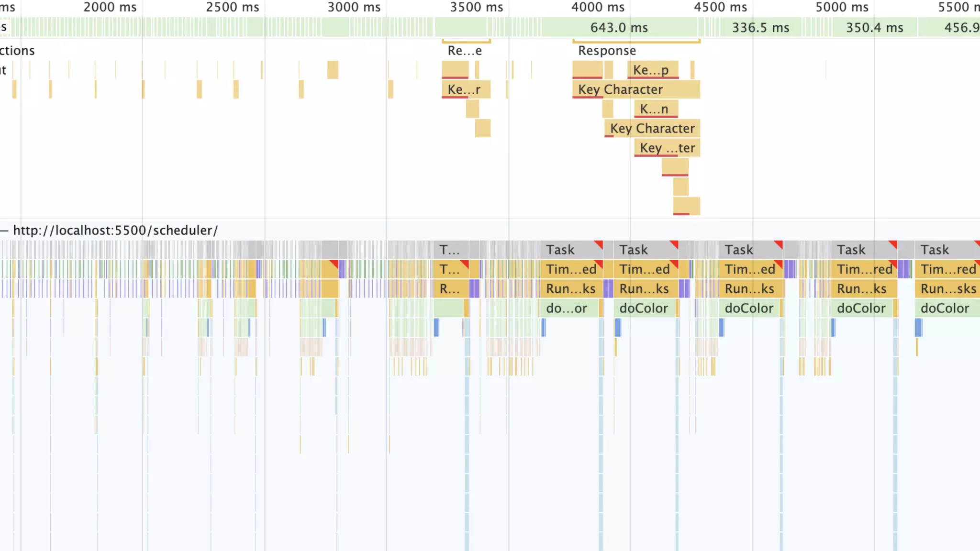Select the 350.4 ms frame bar

click(x=874, y=27)
